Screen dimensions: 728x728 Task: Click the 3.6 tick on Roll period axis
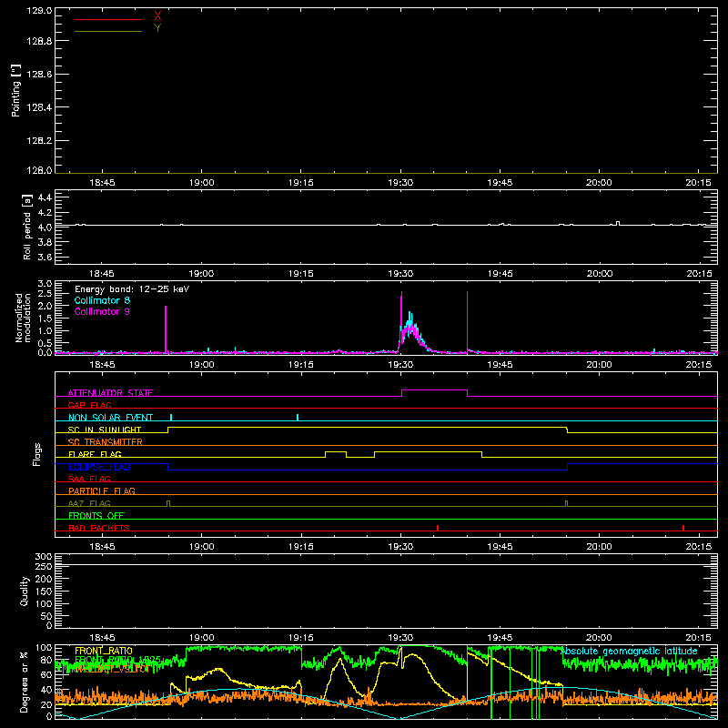pyautogui.click(x=45, y=258)
